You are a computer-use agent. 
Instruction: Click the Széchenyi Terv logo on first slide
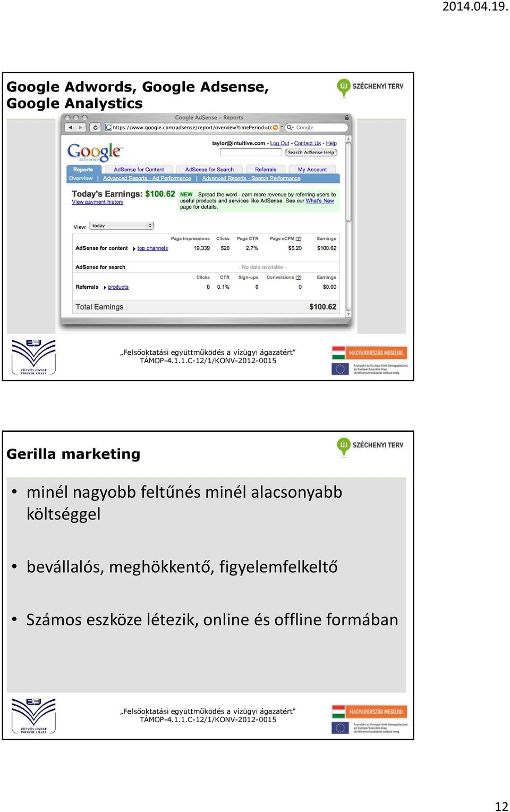[370, 88]
